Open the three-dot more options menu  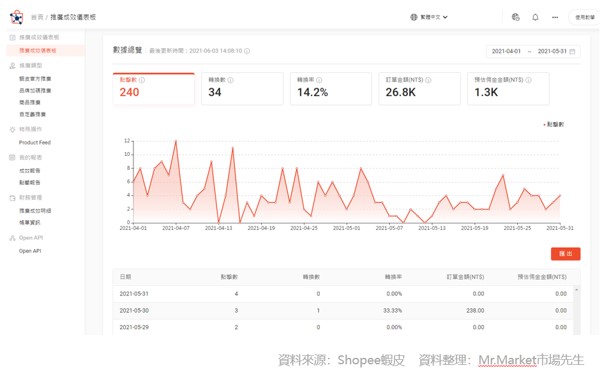click(555, 17)
